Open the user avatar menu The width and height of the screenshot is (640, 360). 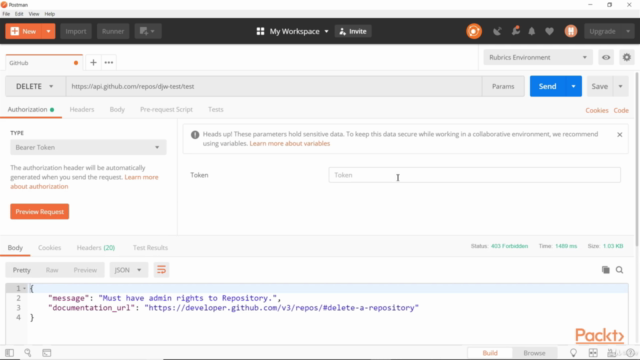point(571,31)
